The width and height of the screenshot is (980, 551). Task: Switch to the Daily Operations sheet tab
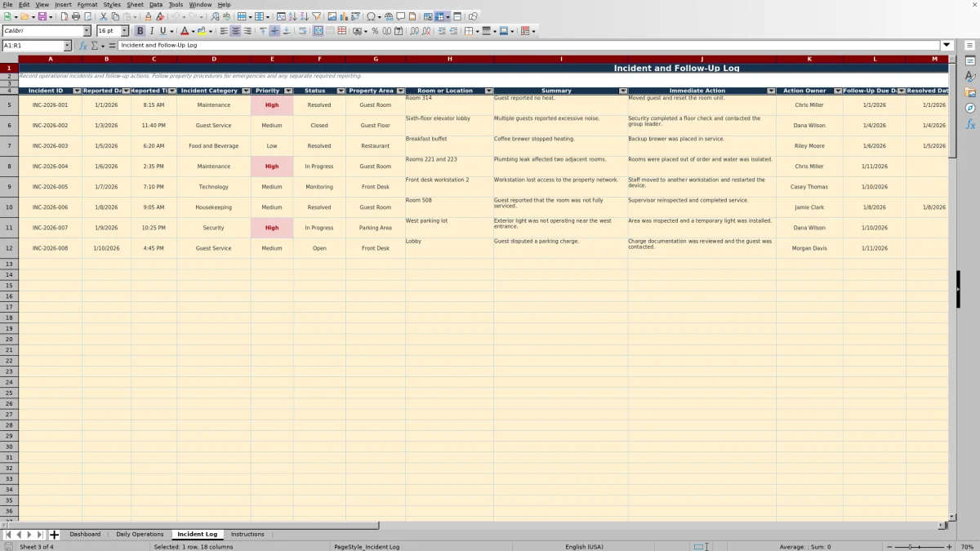140,534
